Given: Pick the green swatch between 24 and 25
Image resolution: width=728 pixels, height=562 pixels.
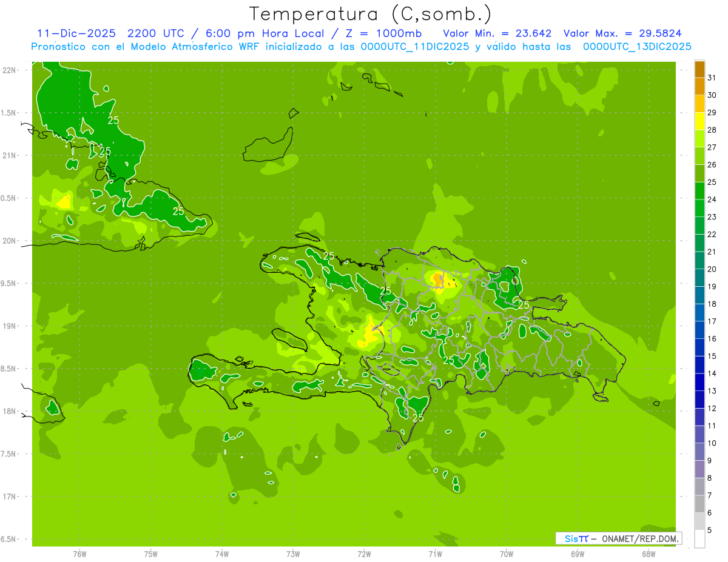Looking at the screenshot, I should 699,191.
